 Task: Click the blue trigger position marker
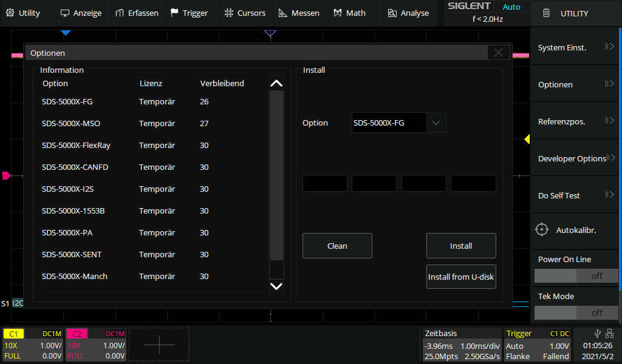(66, 33)
